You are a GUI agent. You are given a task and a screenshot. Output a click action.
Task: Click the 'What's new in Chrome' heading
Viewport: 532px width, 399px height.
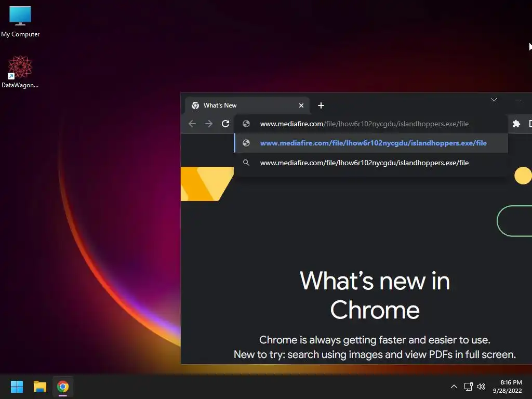tap(375, 296)
